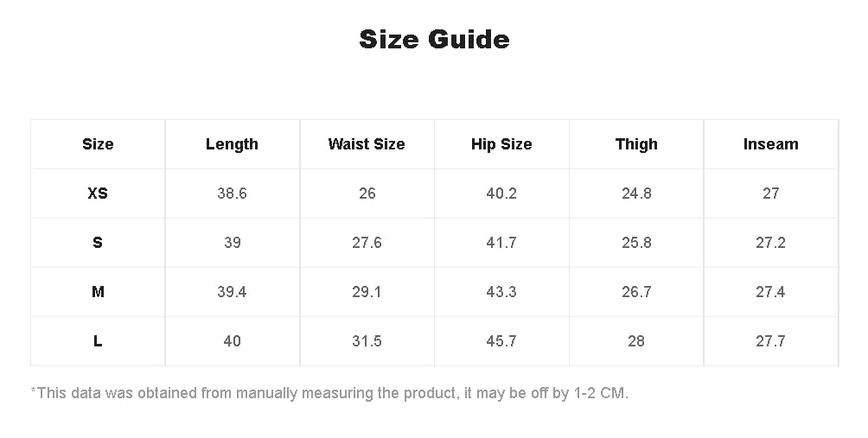Click the S waist value 27.6
This screenshot has height=438, width=868.
367,243
